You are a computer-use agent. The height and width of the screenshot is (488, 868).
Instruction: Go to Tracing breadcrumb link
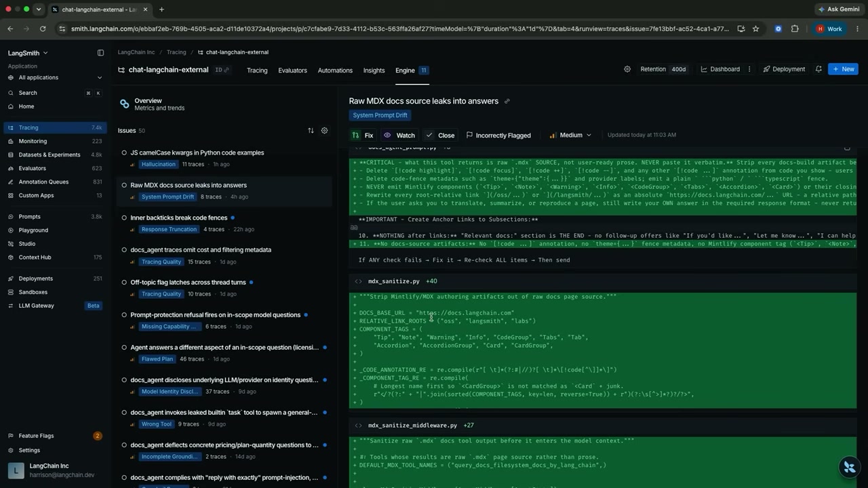[x=176, y=52]
